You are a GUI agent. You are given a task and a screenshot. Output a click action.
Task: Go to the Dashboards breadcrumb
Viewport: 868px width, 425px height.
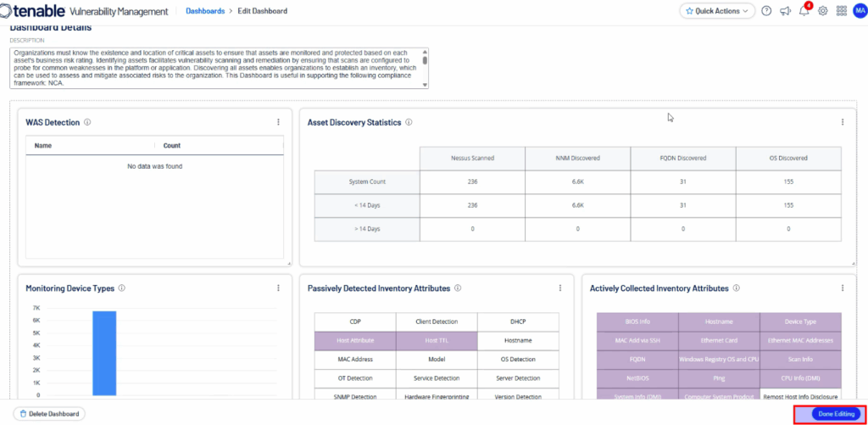(x=205, y=11)
